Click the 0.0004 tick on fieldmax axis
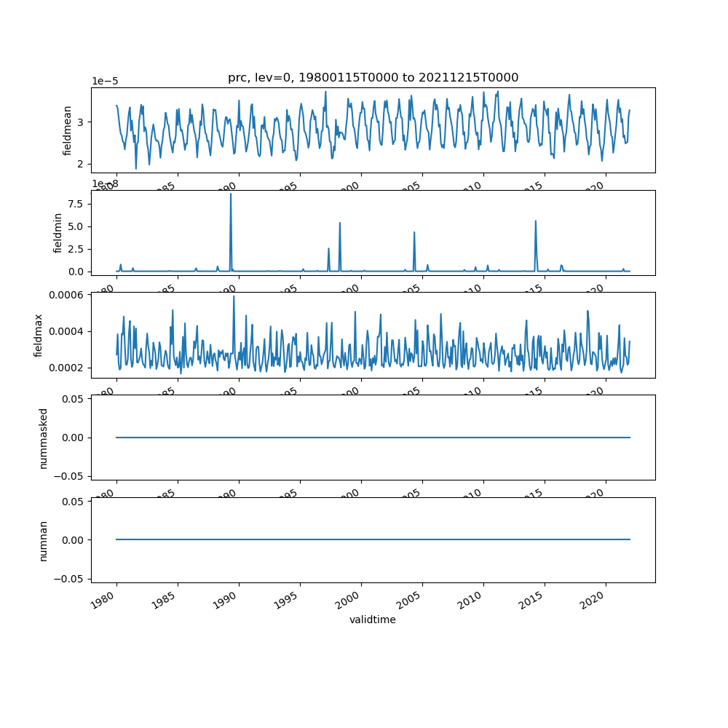The height and width of the screenshot is (728, 728). point(67,331)
